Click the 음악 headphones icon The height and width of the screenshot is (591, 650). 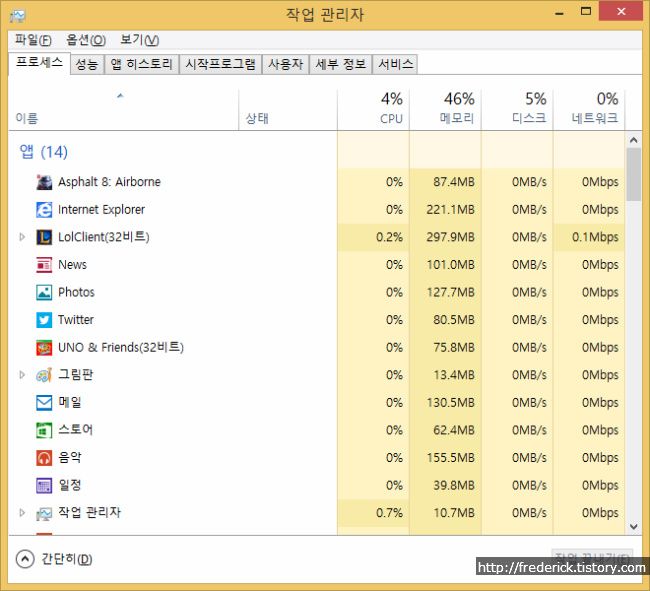click(x=44, y=458)
